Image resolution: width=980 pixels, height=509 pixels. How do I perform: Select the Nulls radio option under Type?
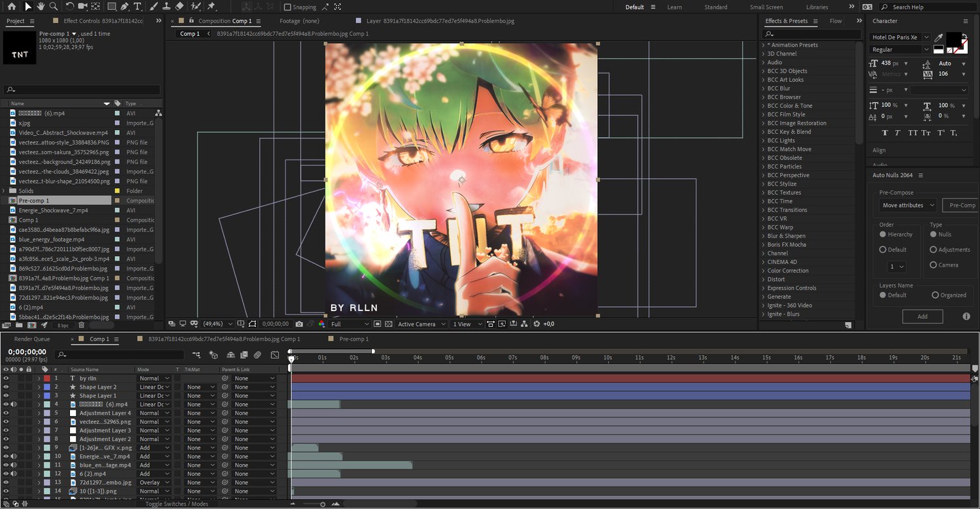(933, 234)
